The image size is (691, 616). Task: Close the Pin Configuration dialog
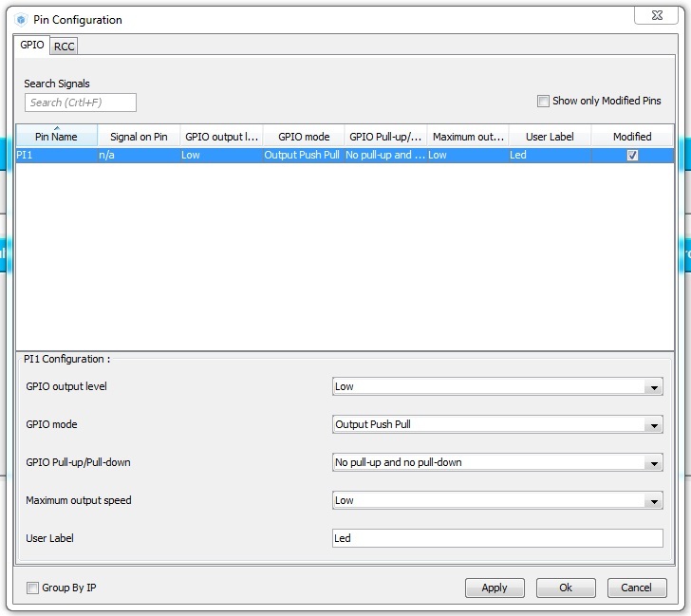pos(657,15)
